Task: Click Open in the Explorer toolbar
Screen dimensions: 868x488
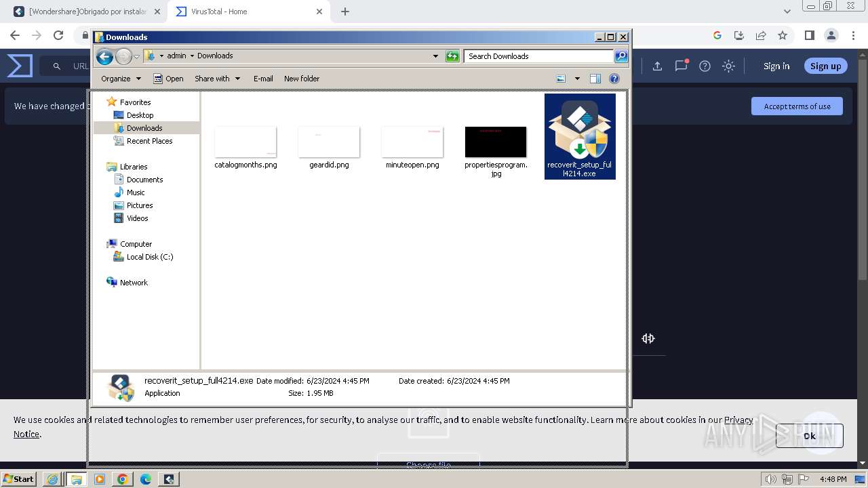Action: (168, 79)
